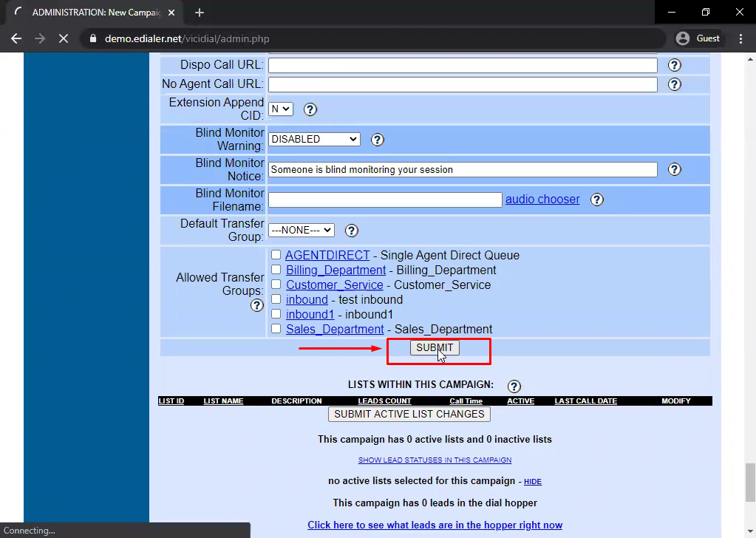Click SHOW LEAD STATUSES IN THIS CAMPAIGN
Screen dimensions: 756x538
click(435, 460)
